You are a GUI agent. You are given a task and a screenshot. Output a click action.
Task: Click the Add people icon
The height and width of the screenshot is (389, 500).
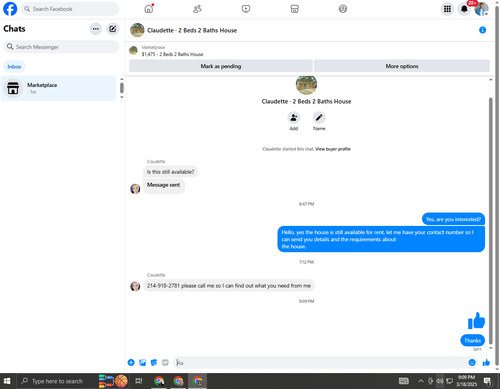tap(294, 118)
